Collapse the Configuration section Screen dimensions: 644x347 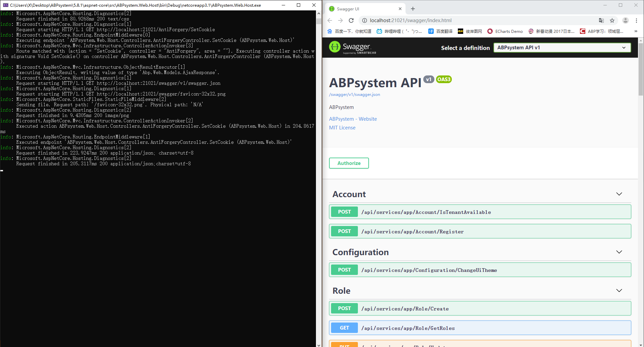[x=619, y=252]
